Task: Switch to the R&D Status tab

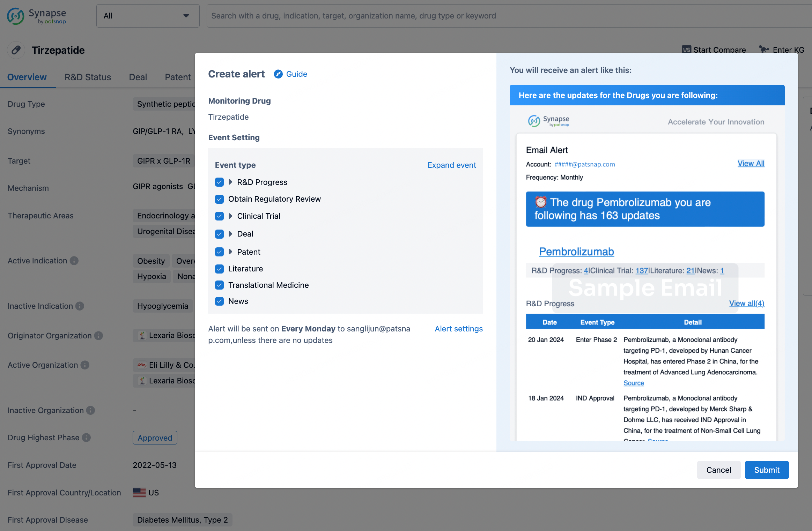Action: (x=88, y=77)
